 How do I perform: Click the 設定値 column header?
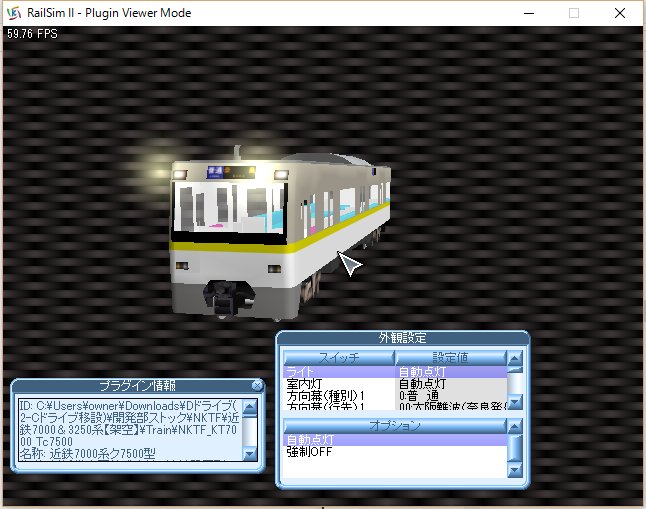[451, 358]
